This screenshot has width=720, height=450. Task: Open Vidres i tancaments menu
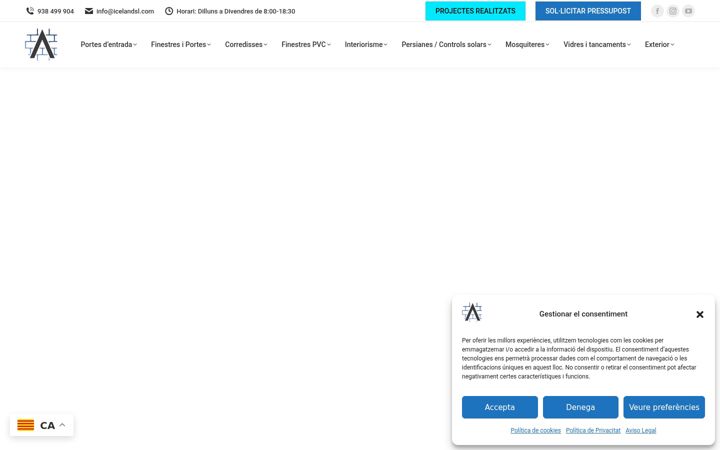click(597, 45)
